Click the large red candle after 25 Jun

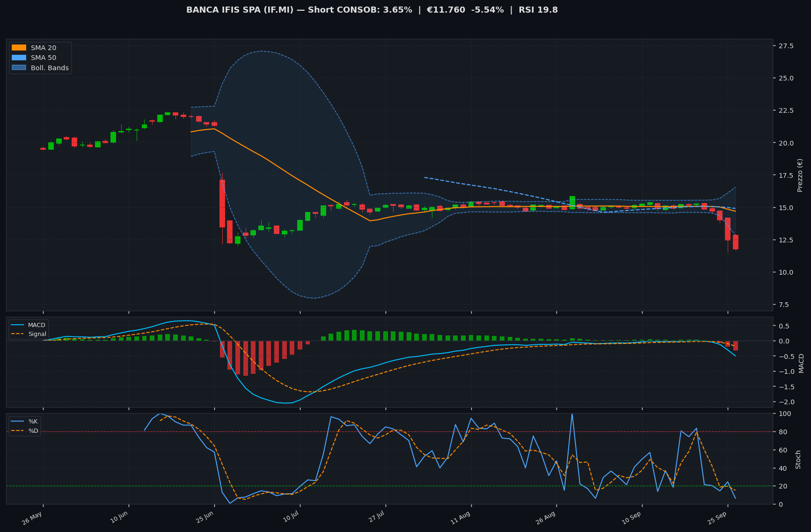point(222,204)
